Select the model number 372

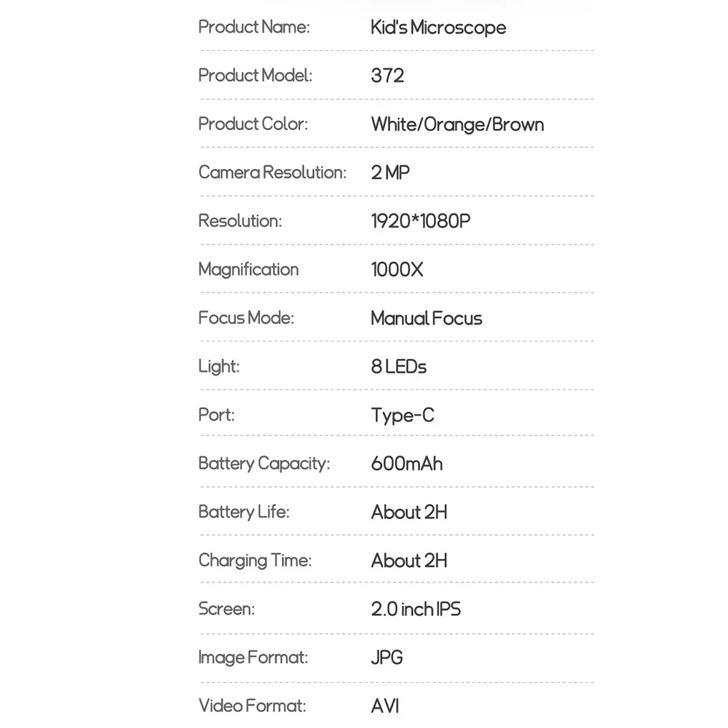tap(388, 76)
